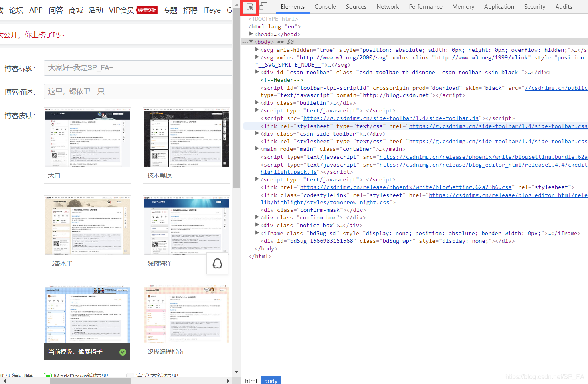588x384 pixels.
Task: Switch to the Elements tab
Action: pos(293,7)
